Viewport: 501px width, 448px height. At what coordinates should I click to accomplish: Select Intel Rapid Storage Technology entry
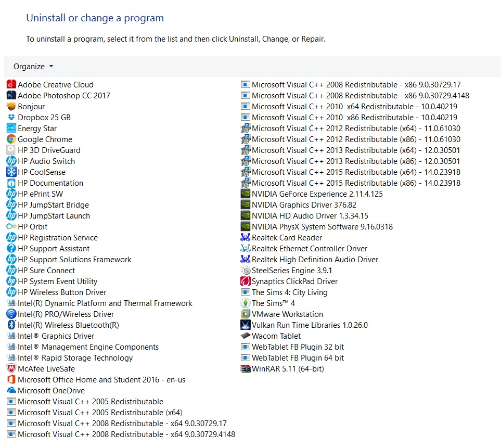tap(70, 358)
